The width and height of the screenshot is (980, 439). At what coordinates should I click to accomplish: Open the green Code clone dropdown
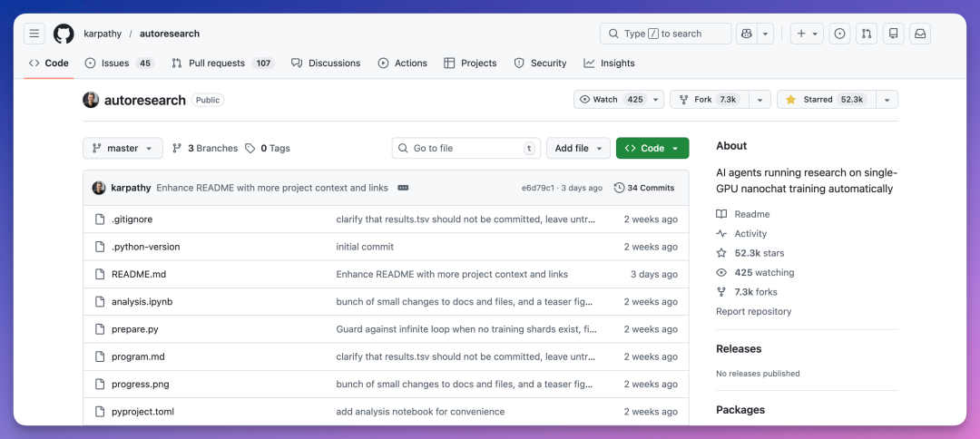click(652, 148)
